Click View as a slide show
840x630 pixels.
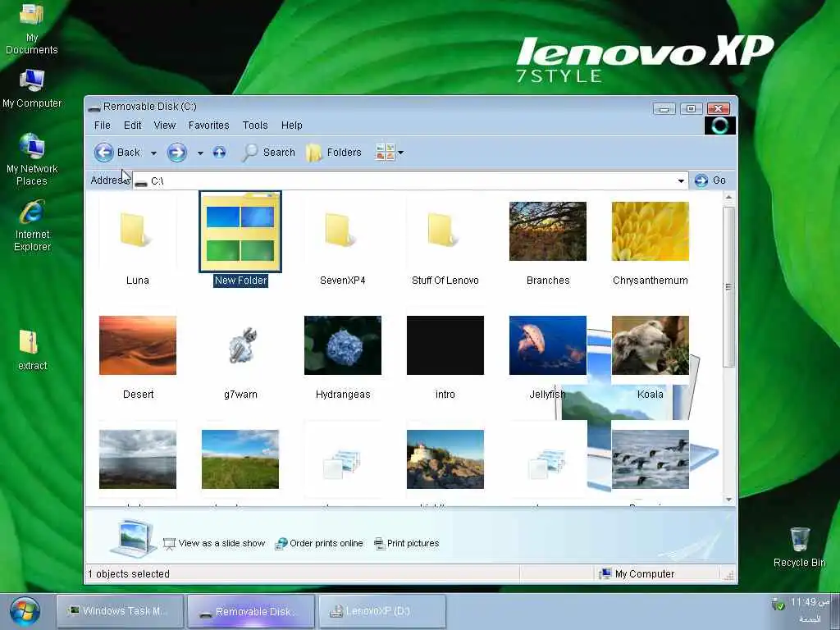214,543
